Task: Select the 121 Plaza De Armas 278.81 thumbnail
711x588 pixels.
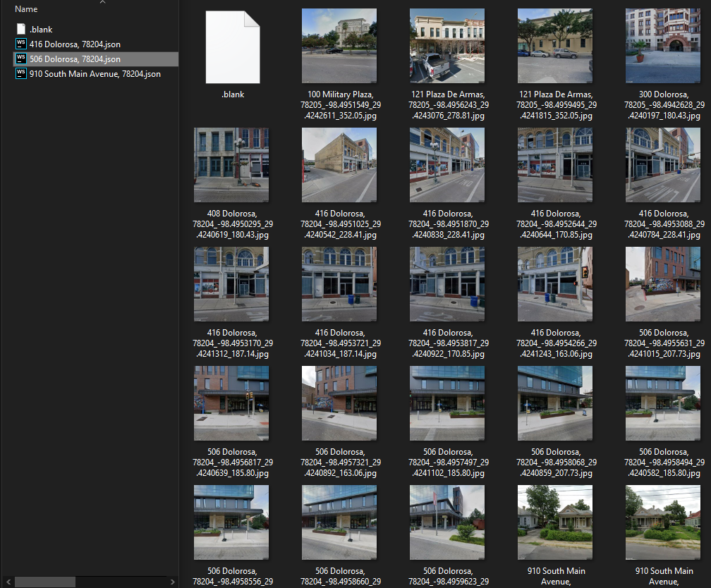Action: point(447,47)
